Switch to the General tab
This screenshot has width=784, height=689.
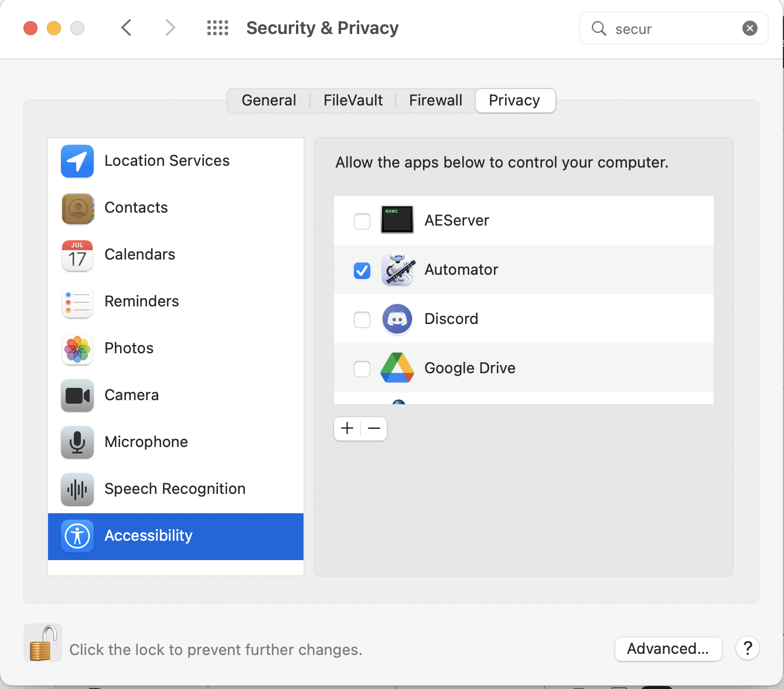pos(268,100)
